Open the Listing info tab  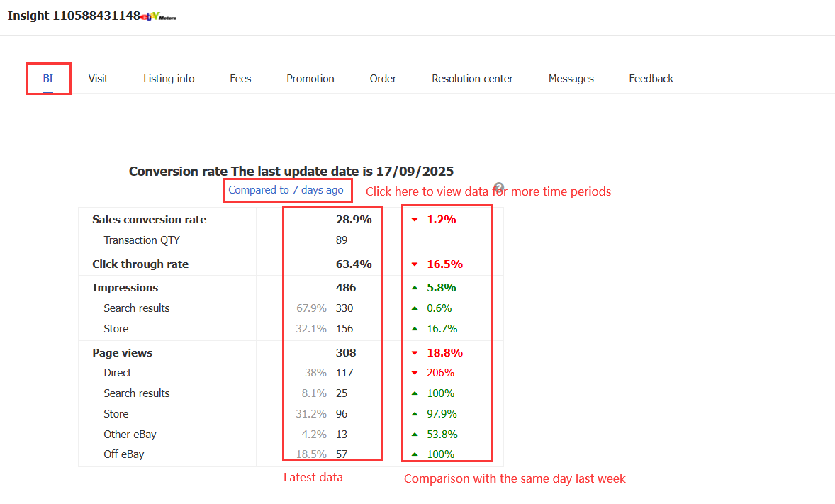point(169,79)
